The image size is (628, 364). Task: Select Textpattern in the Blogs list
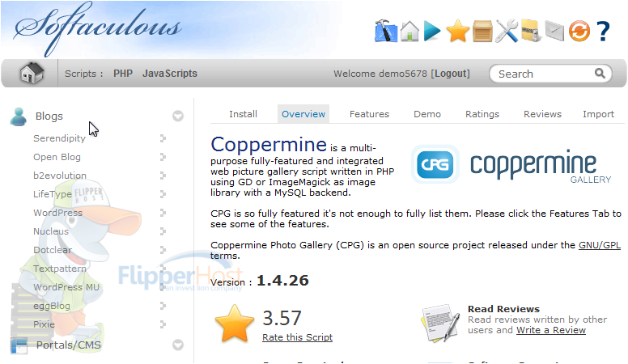[x=60, y=269]
